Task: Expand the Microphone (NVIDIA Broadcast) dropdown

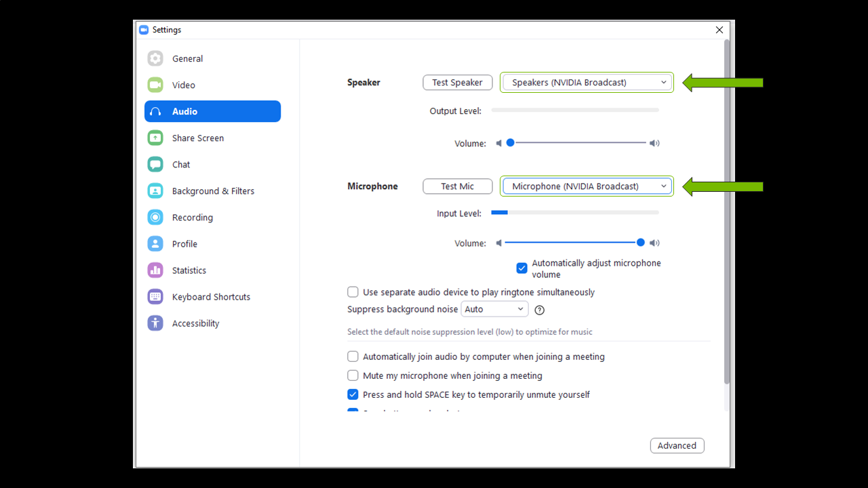Action: coord(587,186)
